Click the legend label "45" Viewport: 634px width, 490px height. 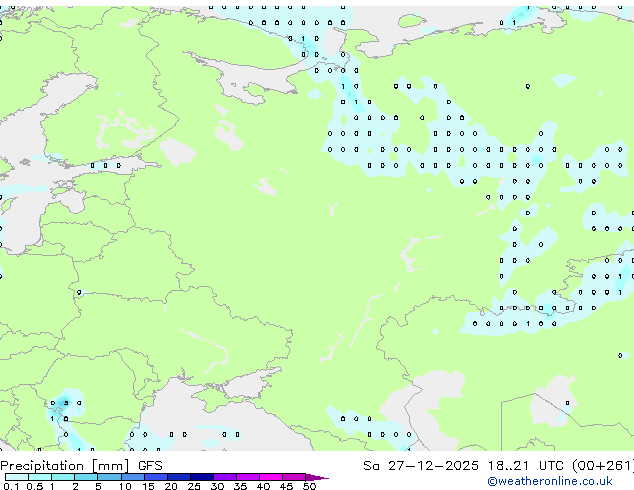(x=286, y=486)
